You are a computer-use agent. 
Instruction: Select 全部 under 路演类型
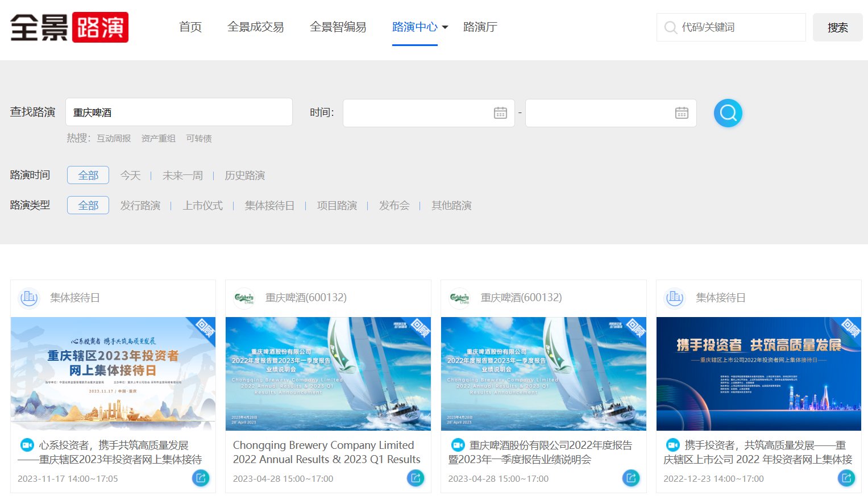(x=88, y=205)
